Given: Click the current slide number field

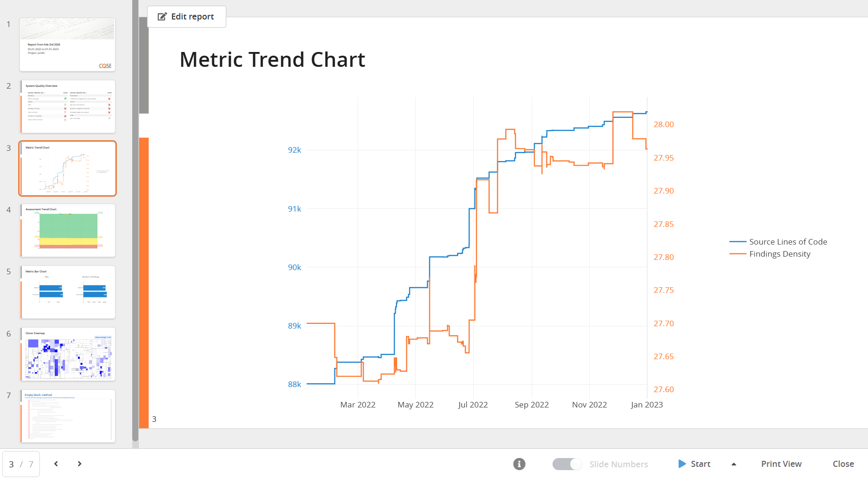Looking at the screenshot, I should coord(12,464).
